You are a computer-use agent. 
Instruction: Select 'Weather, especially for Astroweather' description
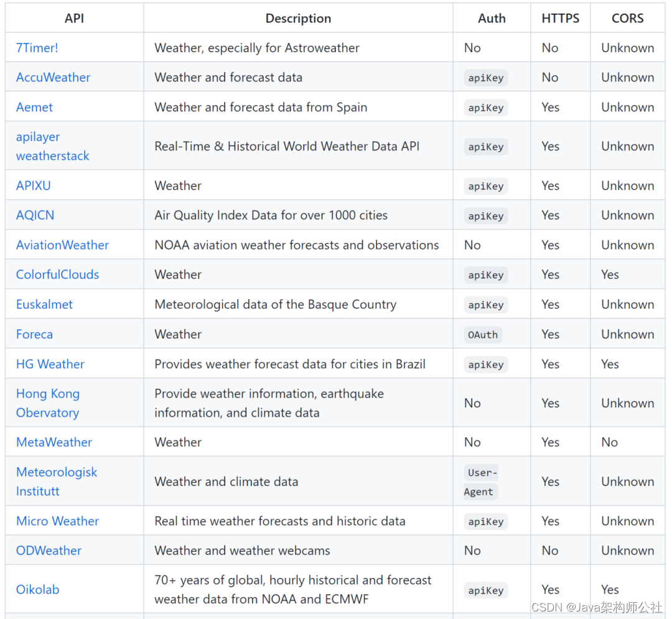point(257,47)
